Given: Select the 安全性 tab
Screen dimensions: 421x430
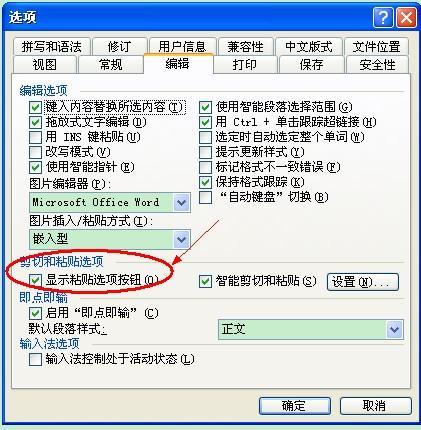Looking at the screenshot, I should pos(377,64).
